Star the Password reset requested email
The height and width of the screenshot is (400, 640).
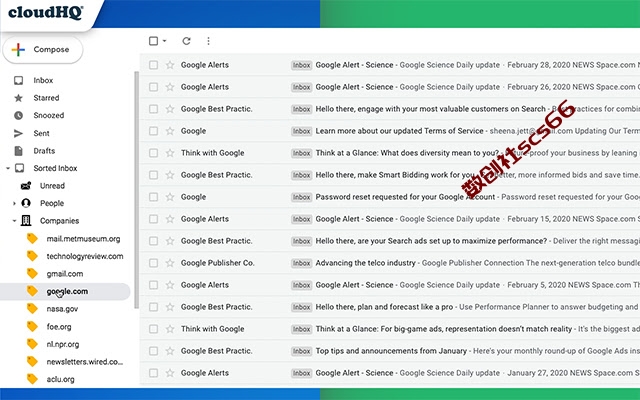(x=170, y=197)
